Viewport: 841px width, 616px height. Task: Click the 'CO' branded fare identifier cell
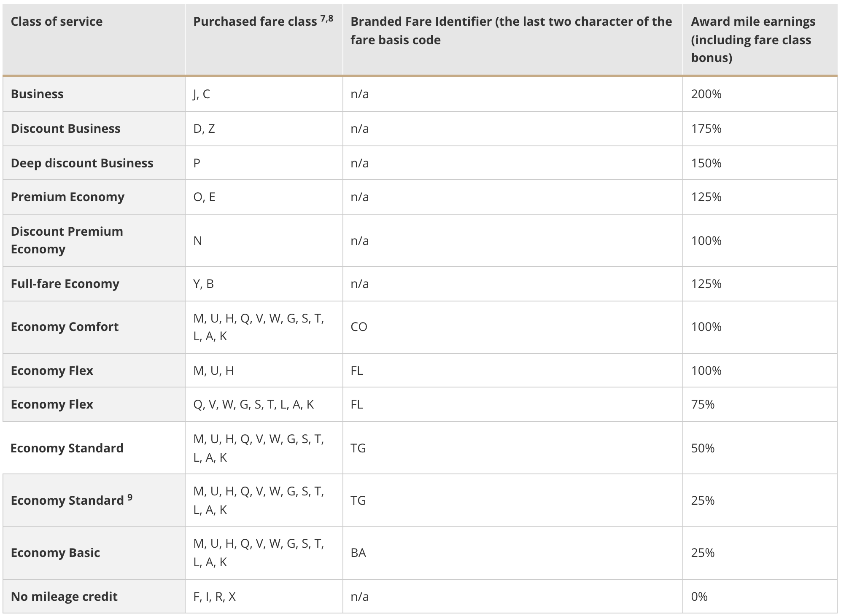tap(359, 327)
